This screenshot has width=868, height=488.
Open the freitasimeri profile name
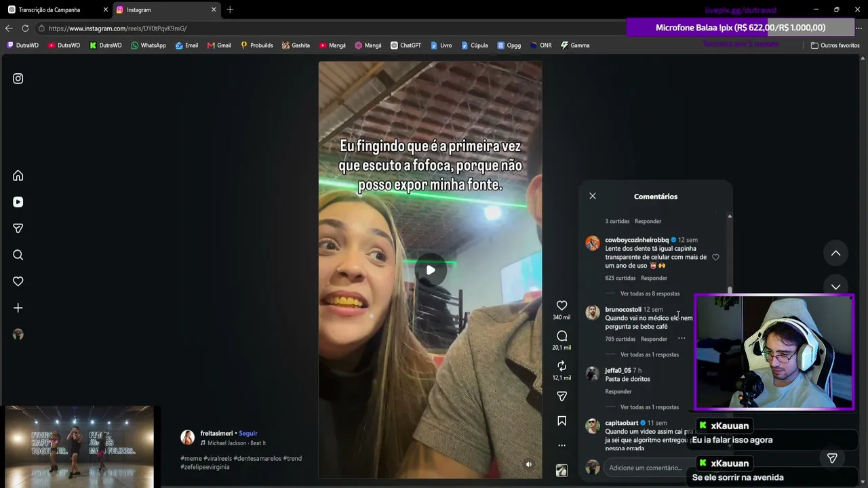[x=216, y=433]
